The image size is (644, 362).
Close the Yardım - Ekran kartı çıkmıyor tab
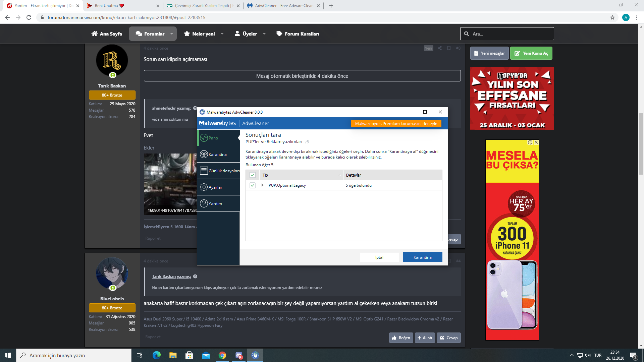pyautogui.click(x=78, y=6)
